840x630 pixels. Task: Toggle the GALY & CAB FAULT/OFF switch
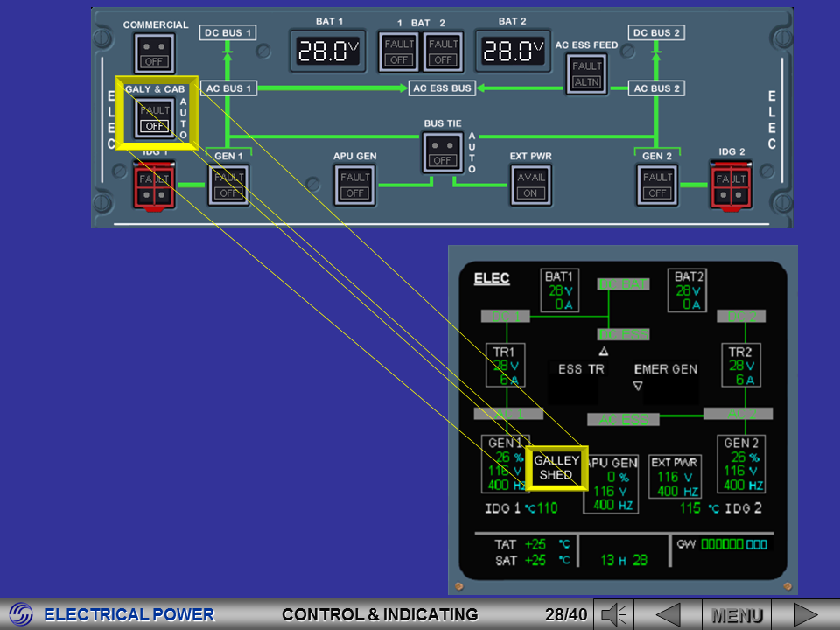155,117
